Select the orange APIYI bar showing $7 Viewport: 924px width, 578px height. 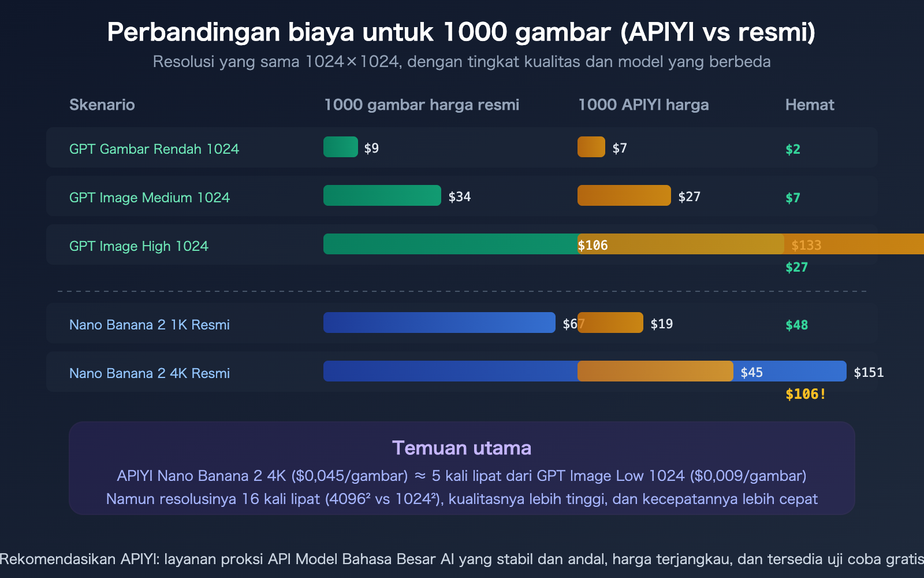[x=590, y=147]
